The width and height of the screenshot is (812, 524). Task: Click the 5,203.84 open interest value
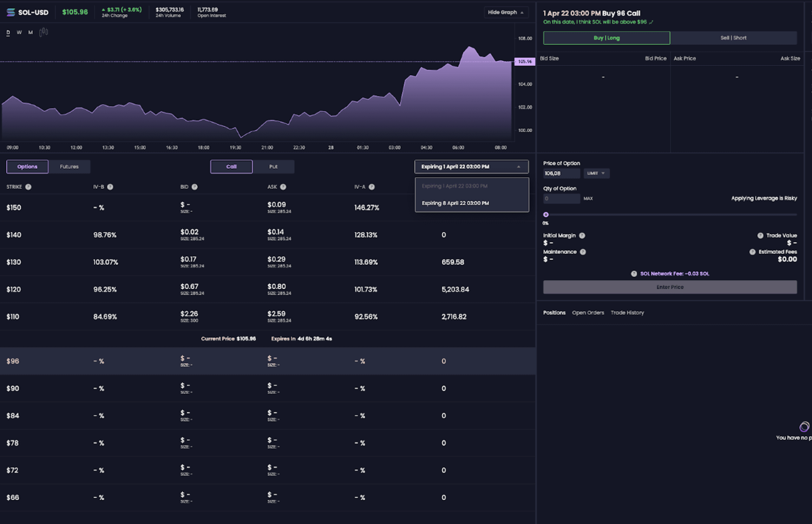pyautogui.click(x=455, y=289)
